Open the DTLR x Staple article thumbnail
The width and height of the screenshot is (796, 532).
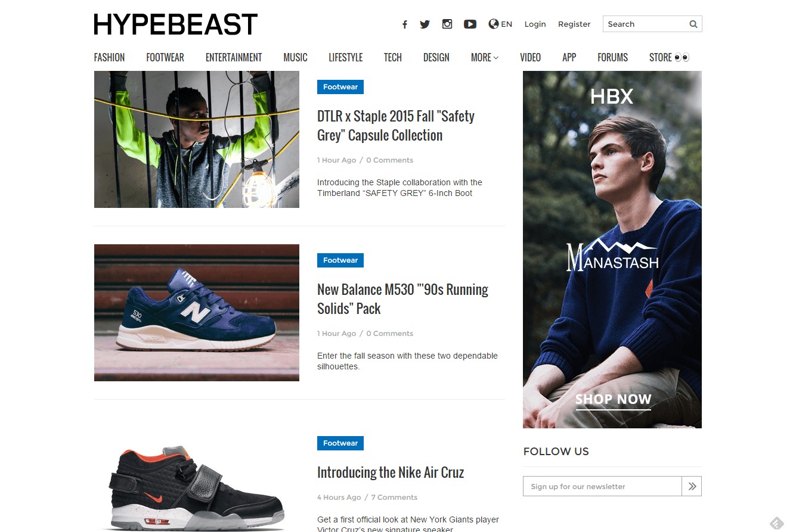197,139
